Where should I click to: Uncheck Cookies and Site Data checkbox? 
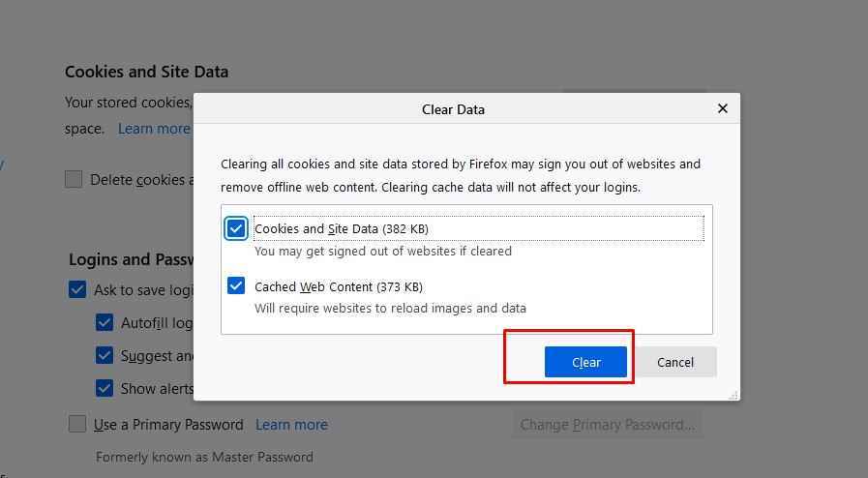click(236, 228)
